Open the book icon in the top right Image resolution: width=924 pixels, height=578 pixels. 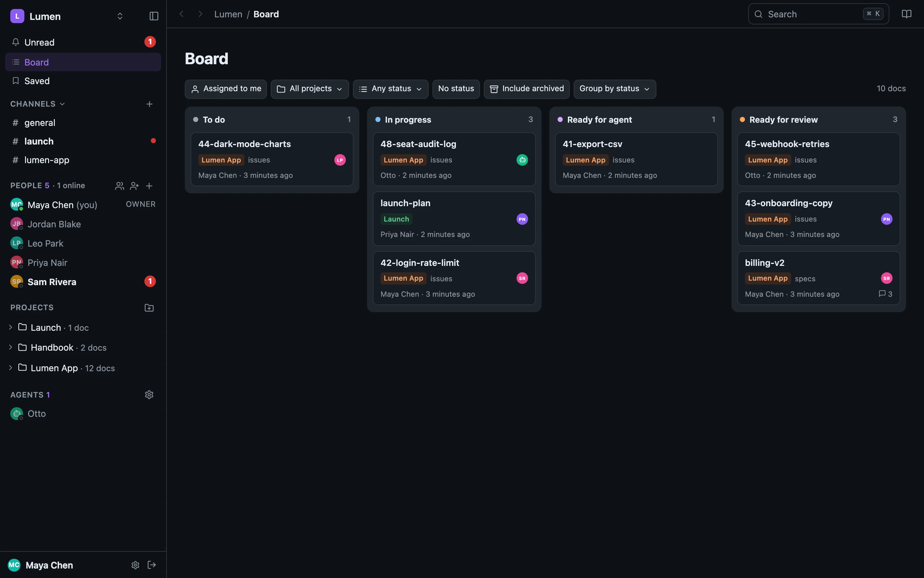click(x=906, y=14)
